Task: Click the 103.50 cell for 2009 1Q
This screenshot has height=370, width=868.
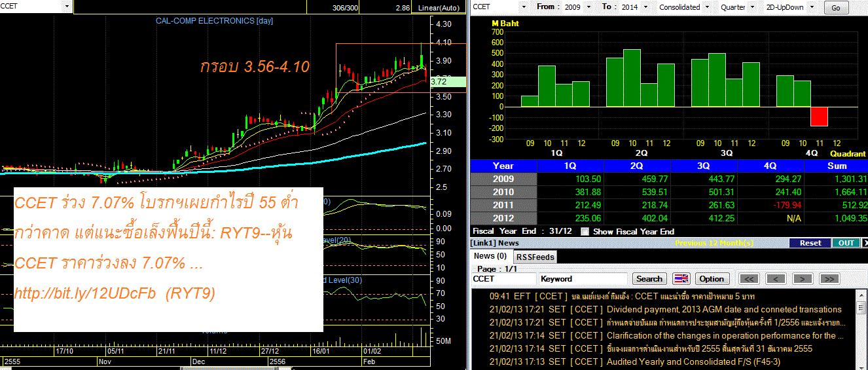Action: pos(570,179)
